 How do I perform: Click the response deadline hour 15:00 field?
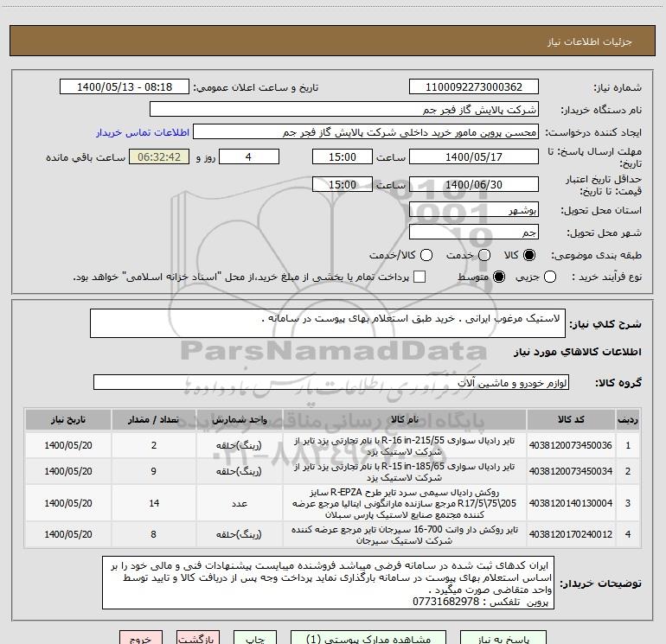coord(343,156)
